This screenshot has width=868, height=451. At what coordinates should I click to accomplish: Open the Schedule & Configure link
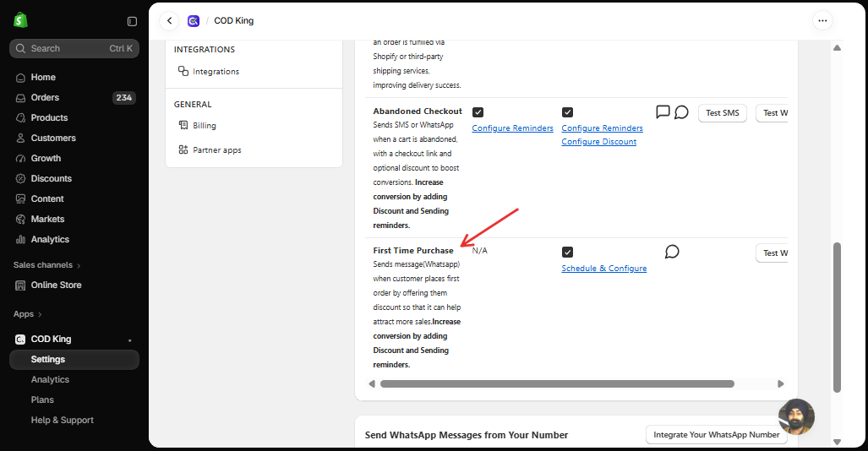point(604,269)
